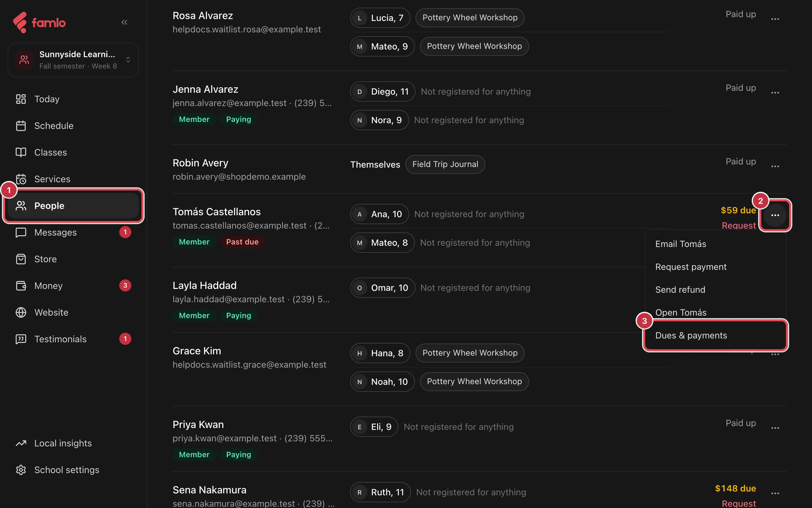Open more options for Rosa Alvarez
The width and height of the screenshot is (812, 508).
tap(775, 19)
